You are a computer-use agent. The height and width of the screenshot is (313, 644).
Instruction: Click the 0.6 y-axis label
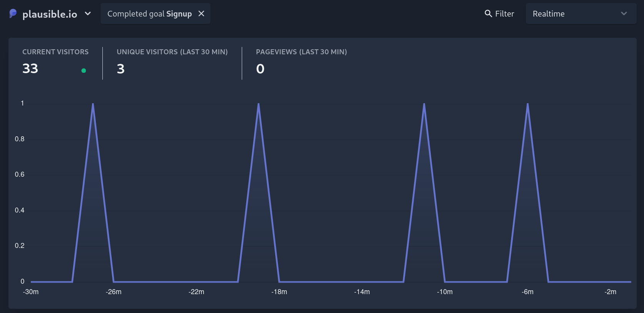pos(20,174)
